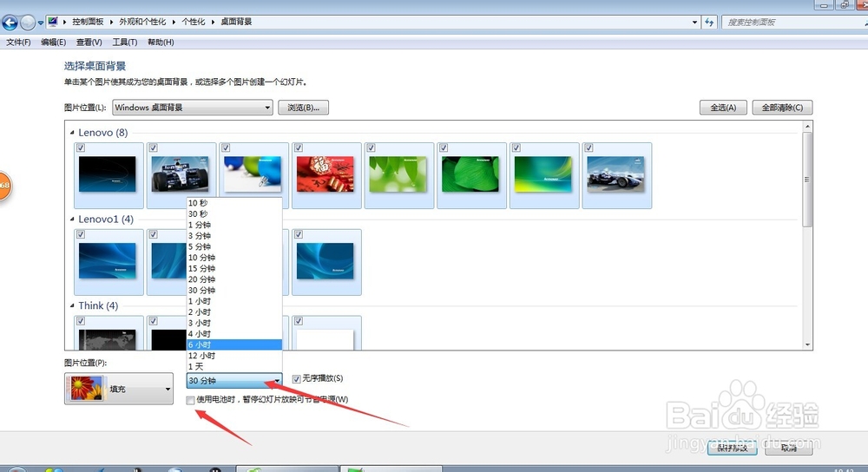Click the 全部清除(C) button
Screen dimensions: 868x472
[x=782, y=108]
